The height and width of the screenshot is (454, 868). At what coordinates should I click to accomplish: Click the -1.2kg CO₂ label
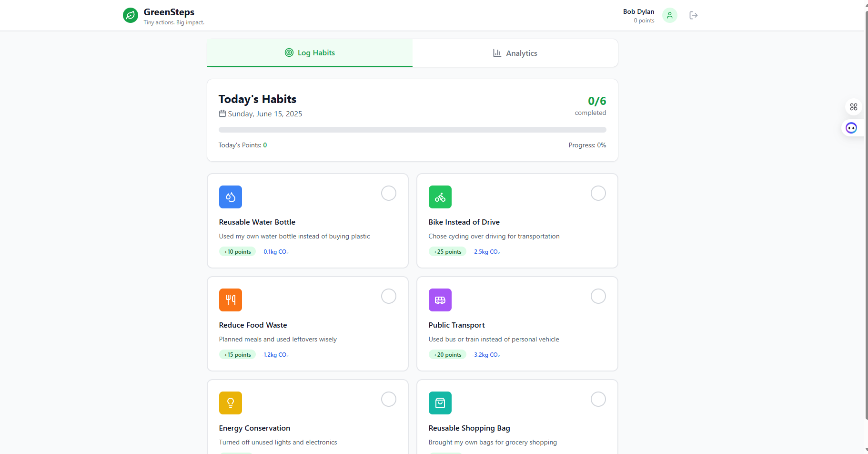[275, 355]
